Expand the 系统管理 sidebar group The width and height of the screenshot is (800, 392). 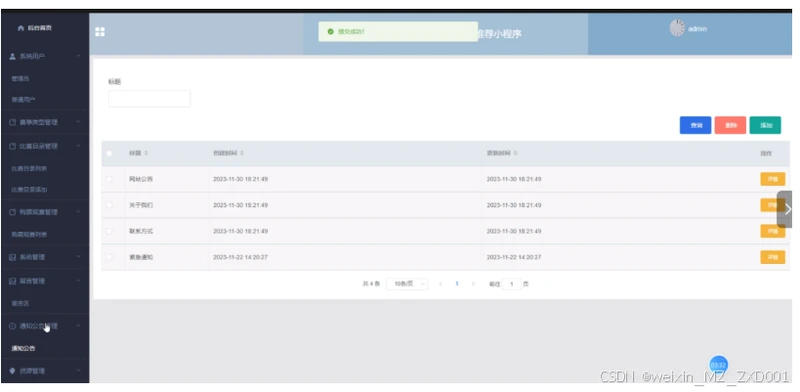[x=79, y=257]
